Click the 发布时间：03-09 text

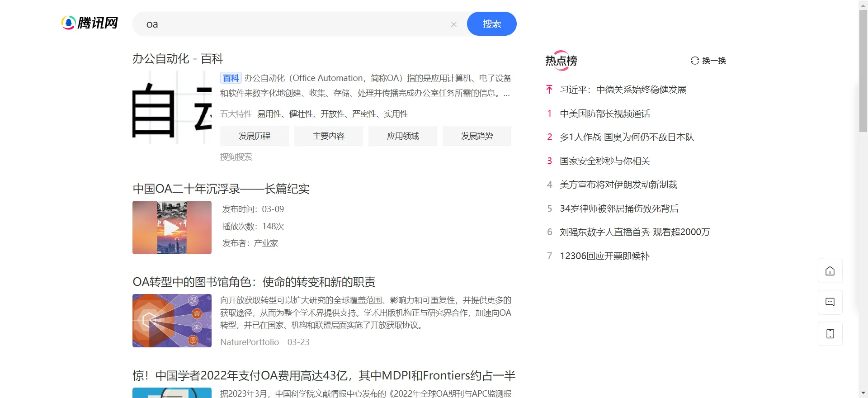tap(253, 209)
